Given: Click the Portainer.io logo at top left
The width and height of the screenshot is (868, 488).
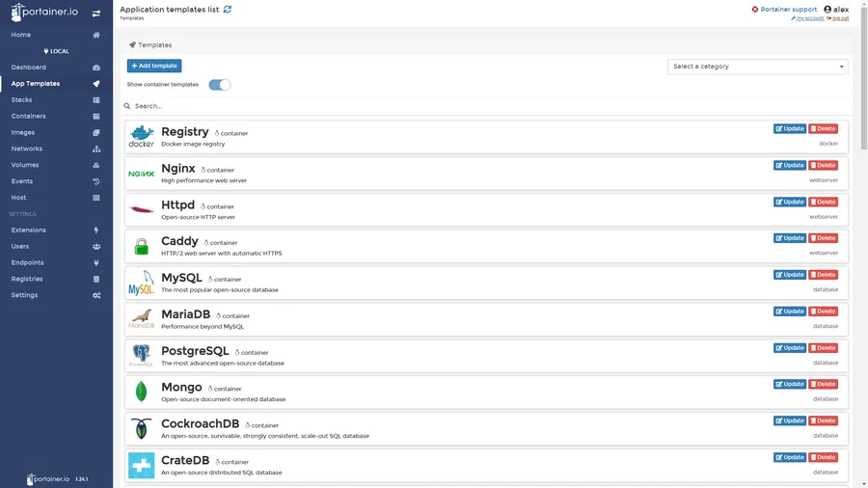Looking at the screenshot, I should coord(44,13).
